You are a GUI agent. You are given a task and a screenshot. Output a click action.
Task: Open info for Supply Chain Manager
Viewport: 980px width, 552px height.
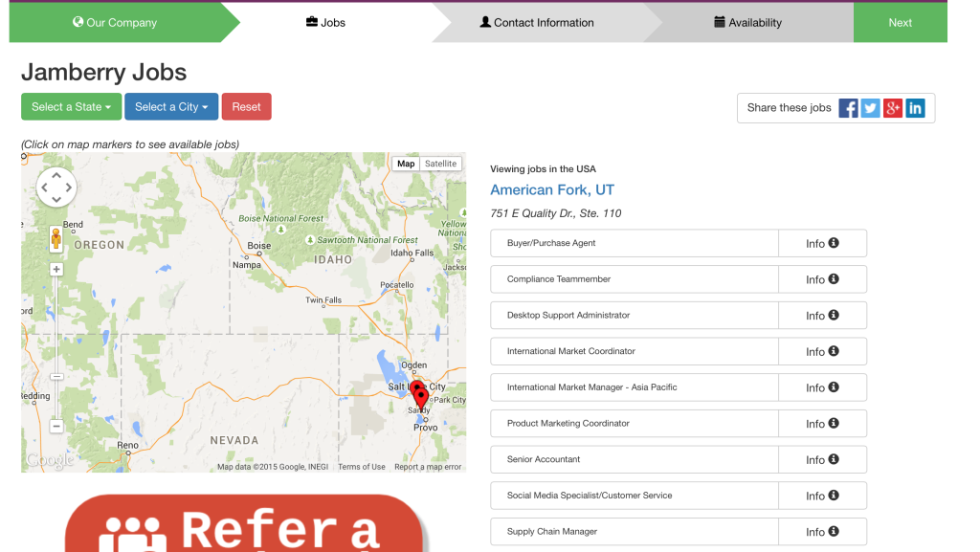(x=822, y=532)
